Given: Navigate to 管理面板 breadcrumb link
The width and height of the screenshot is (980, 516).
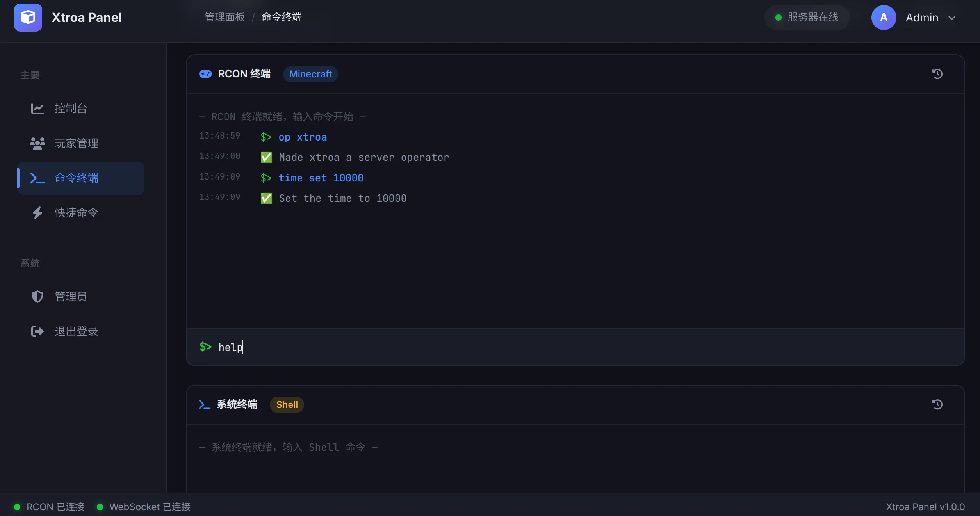Looking at the screenshot, I should point(225,17).
